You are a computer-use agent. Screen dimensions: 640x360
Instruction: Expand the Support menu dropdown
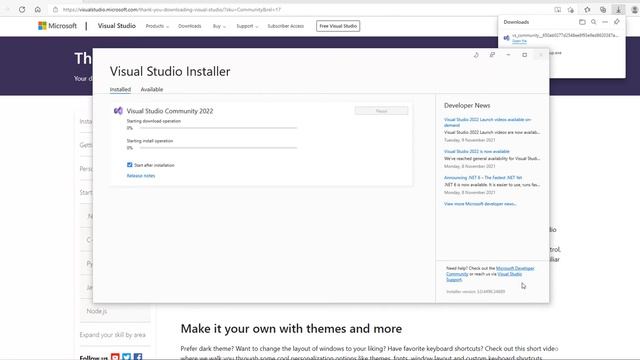pyautogui.click(x=247, y=26)
